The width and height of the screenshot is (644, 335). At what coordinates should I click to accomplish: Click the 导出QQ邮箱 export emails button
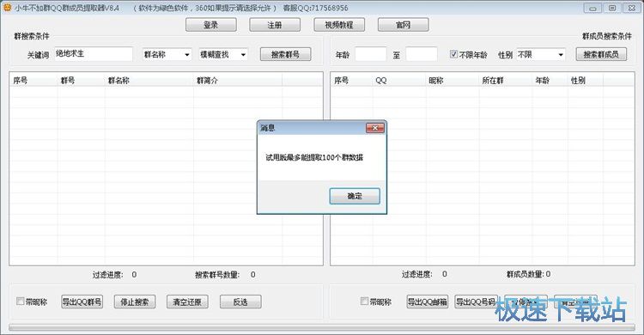(427, 301)
